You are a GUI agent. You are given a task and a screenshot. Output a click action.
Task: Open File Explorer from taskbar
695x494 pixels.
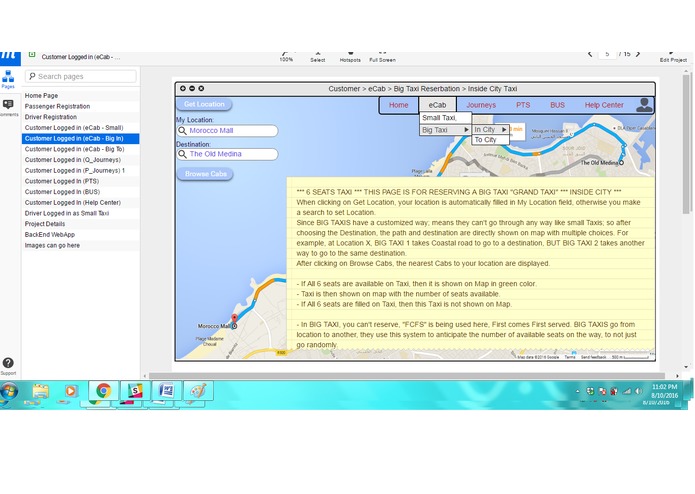(40, 391)
